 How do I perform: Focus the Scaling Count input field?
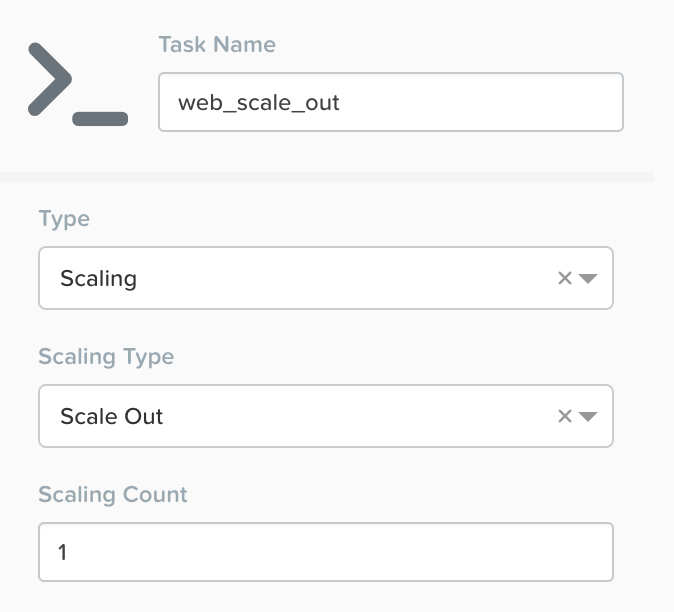(x=326, y=552)
